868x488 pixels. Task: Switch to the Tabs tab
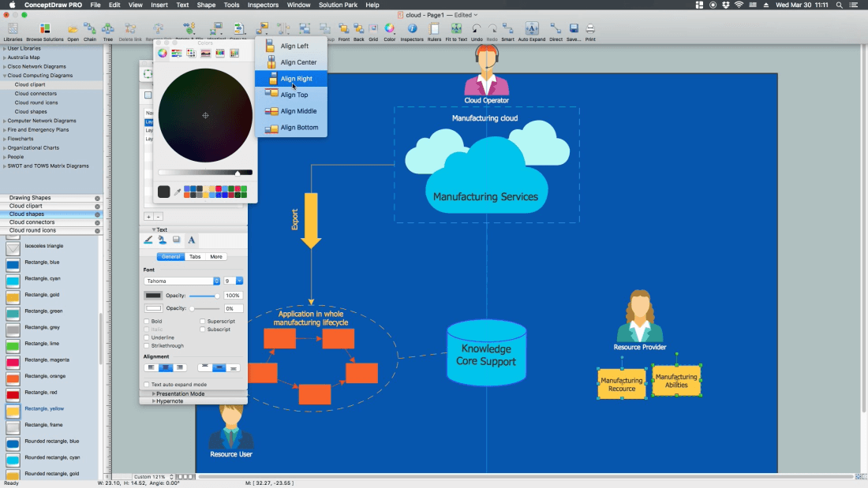pos(195,257)
